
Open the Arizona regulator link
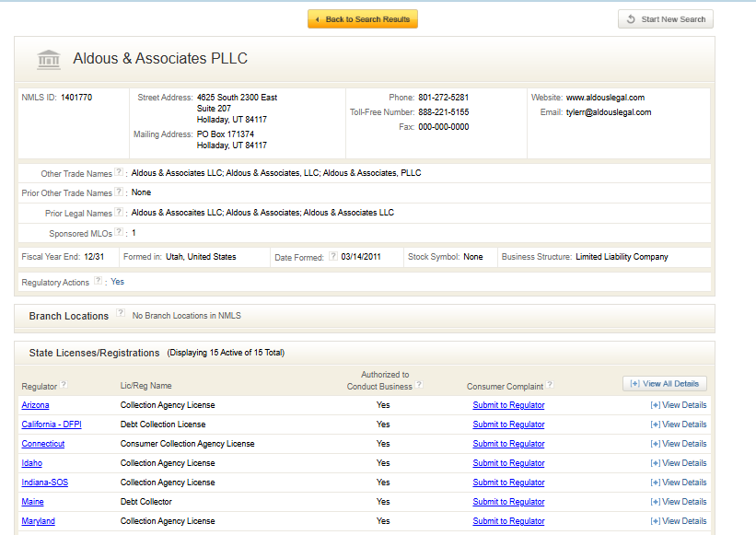35,405
